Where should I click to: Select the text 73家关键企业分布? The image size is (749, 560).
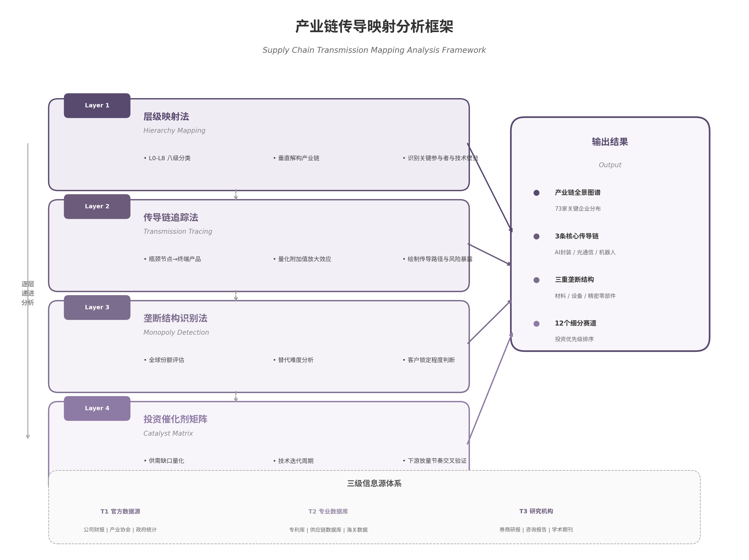578,209
